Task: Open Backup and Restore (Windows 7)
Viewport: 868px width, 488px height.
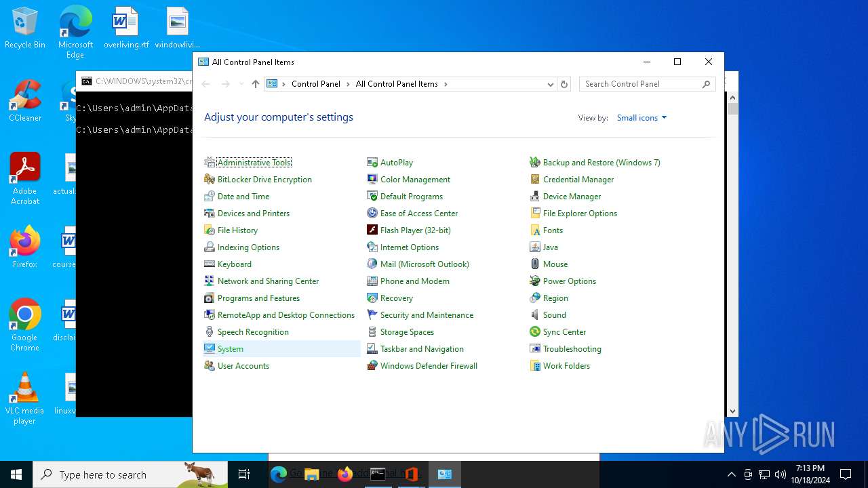Action: (x=601, y=163)
